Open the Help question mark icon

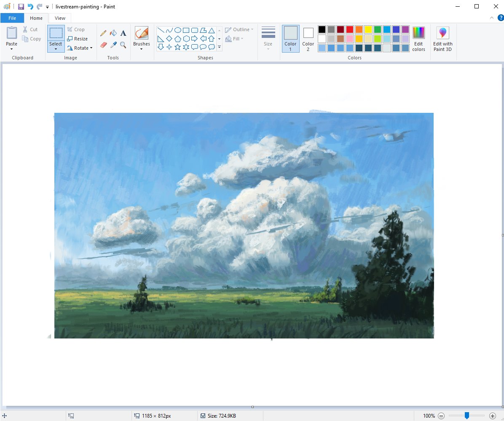coord(501,18)
